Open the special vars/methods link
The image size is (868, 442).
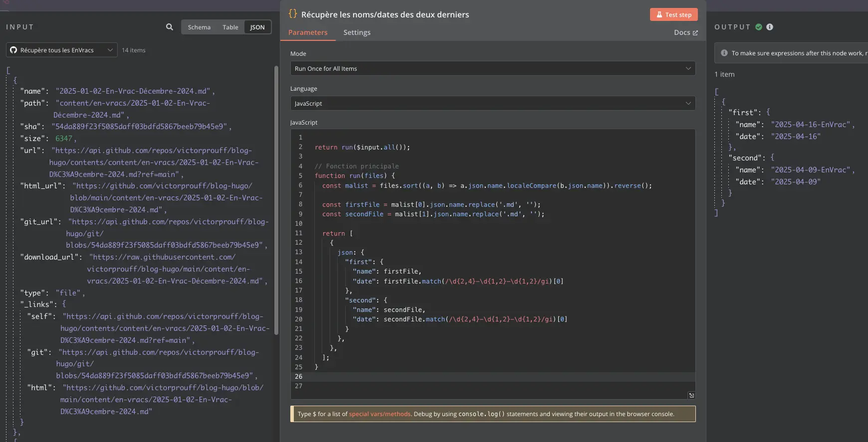point(380,414)
